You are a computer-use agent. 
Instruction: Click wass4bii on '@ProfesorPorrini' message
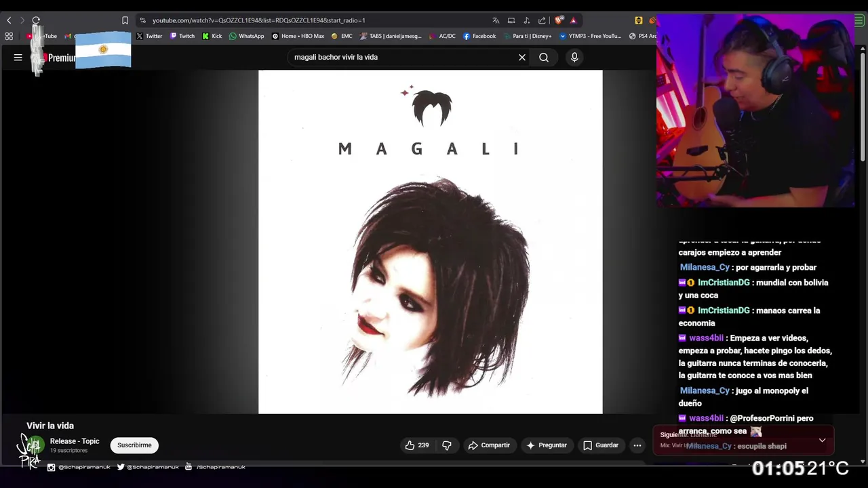[706, 419]
